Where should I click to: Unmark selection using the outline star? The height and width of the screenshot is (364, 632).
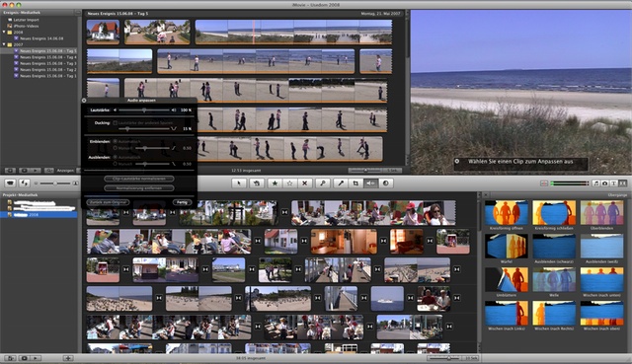pyautogui.click(x=289, y=183)
